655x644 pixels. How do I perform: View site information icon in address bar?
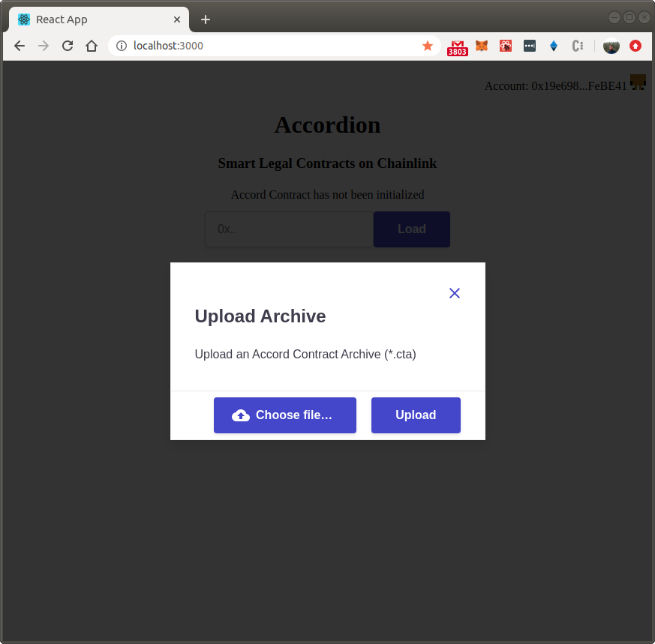(x=121, y=46)
